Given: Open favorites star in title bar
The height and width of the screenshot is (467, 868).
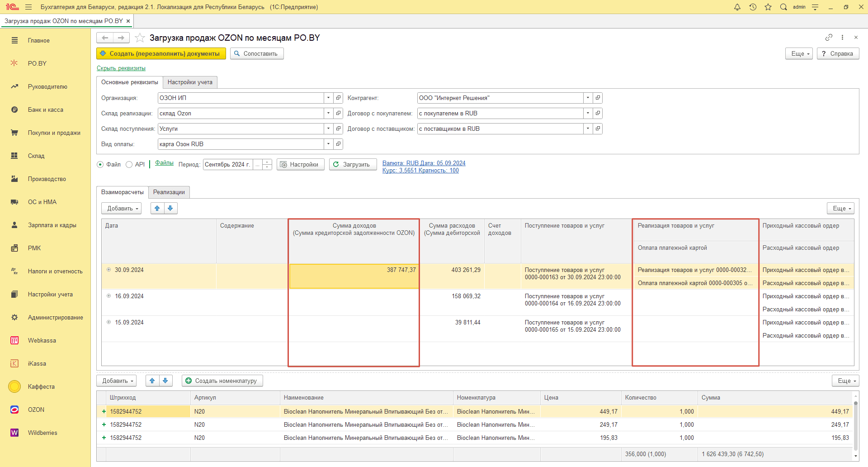Looking at the screenshot, I should tap(768, 7).
